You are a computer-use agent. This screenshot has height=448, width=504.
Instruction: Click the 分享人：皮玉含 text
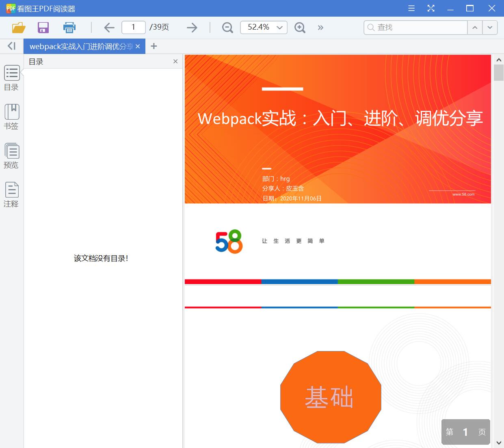283,188
